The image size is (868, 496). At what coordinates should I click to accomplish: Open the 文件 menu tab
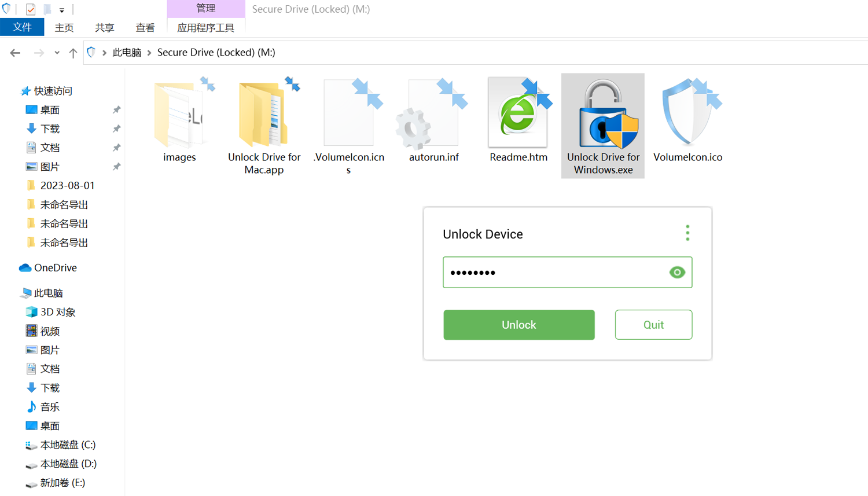coord(22,27)
